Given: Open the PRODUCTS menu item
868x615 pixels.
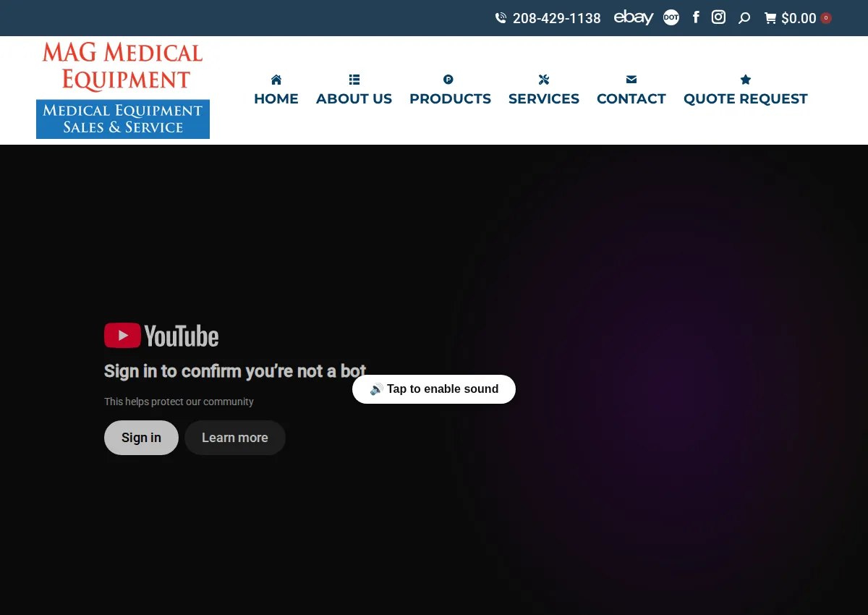Looking at the screenshot, I should [x=450, y=98].
